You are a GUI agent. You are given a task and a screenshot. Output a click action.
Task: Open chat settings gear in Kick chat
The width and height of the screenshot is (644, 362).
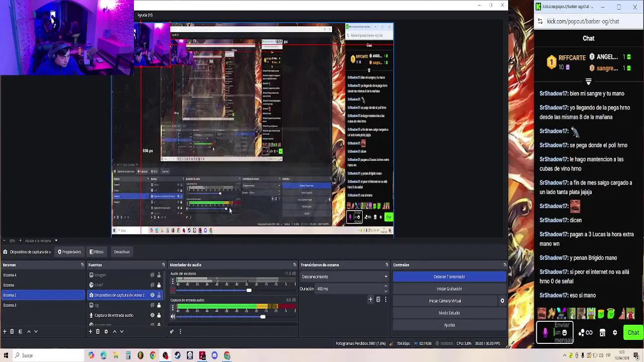click(615, 333)
